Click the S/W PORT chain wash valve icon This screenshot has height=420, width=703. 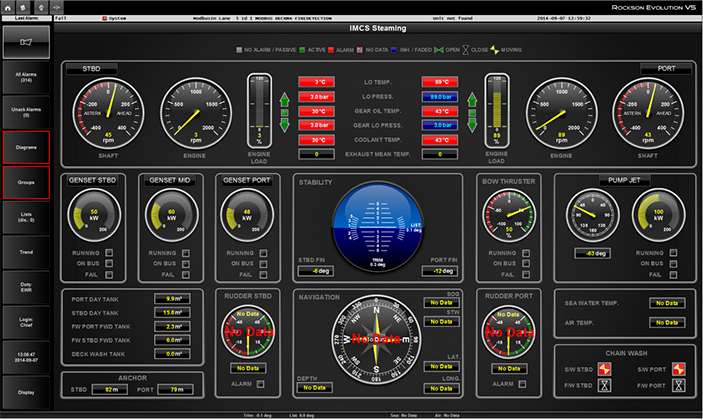point(678,369)
